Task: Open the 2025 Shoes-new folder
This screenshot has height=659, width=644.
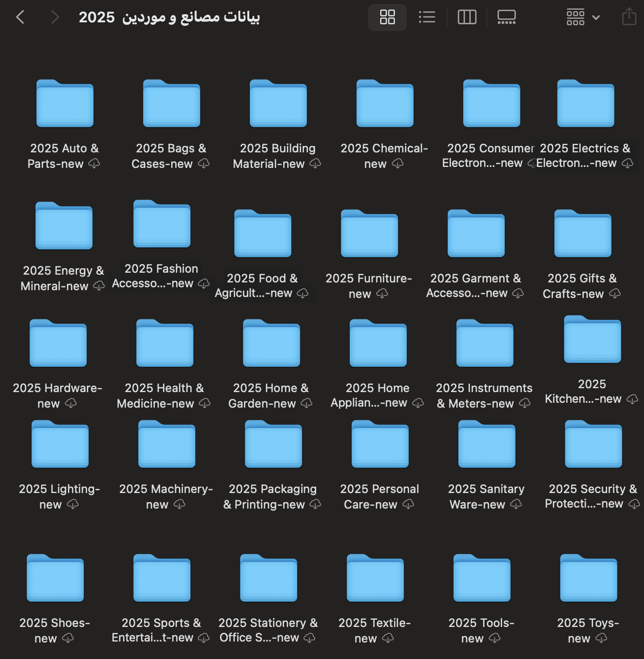Action: point(55,578)
